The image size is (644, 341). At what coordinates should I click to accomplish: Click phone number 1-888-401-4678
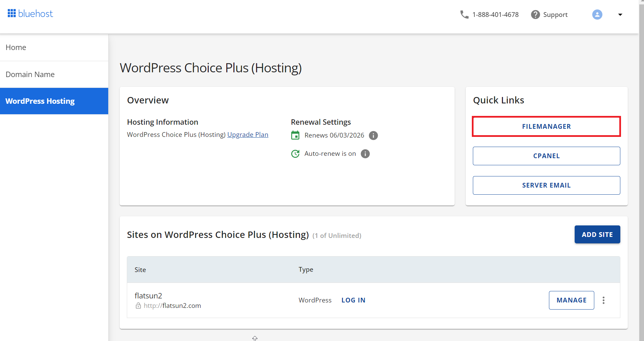pyautogui.click(x=496, y=15)
